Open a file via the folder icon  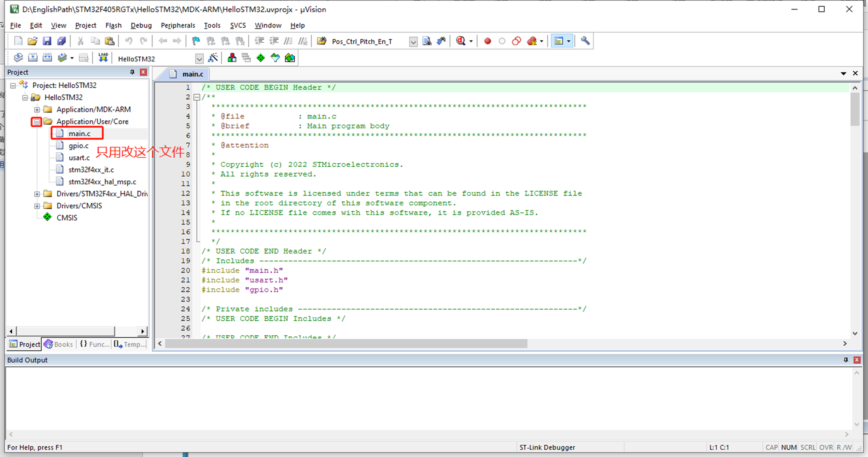(x=33, y=41)
